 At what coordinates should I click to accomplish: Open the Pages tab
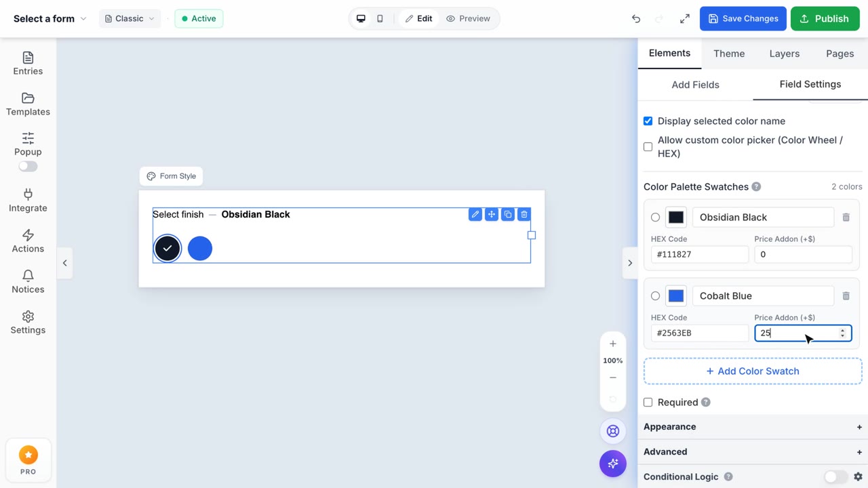pos(840,54)
